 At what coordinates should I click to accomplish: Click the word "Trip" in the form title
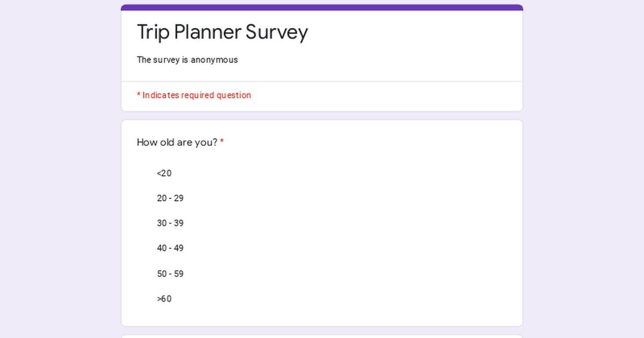[x=153, y=32]
